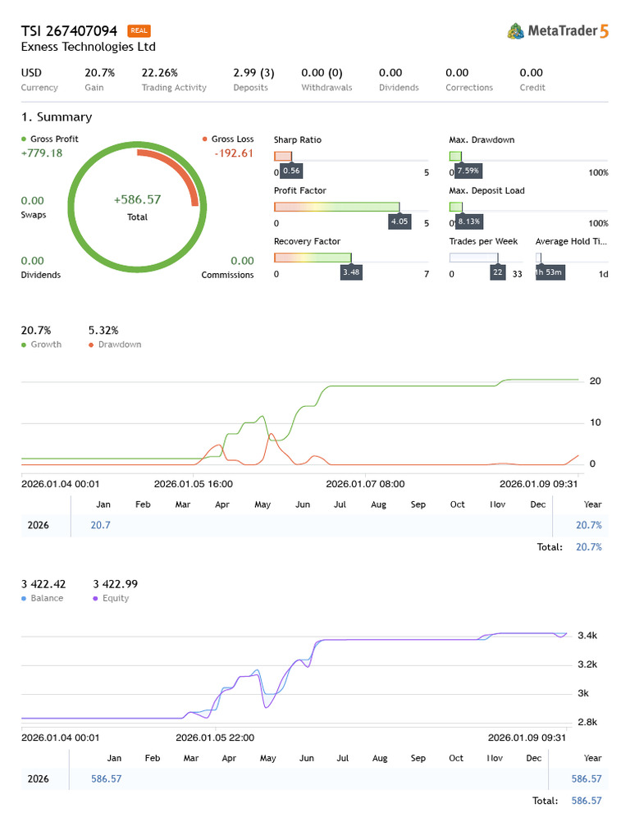Click the +586.57 Total donut chart center
Viewport: 630px width, 840px height.
[137, 206]
